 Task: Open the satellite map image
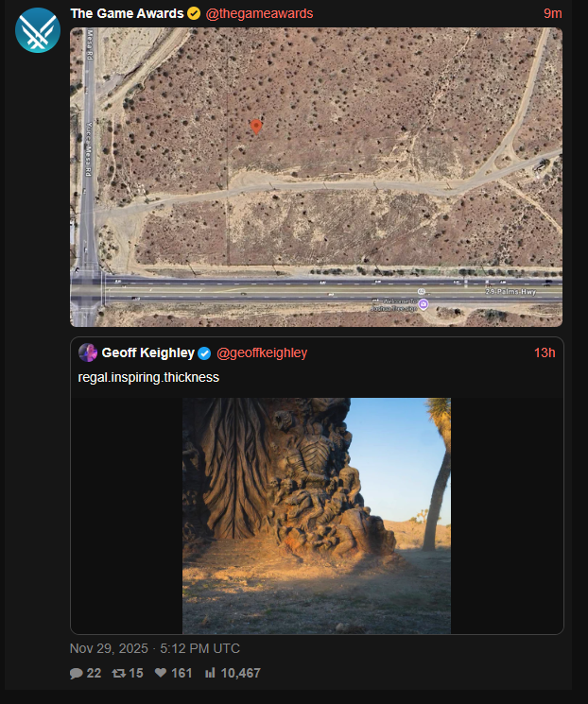[x=317, y=178]
